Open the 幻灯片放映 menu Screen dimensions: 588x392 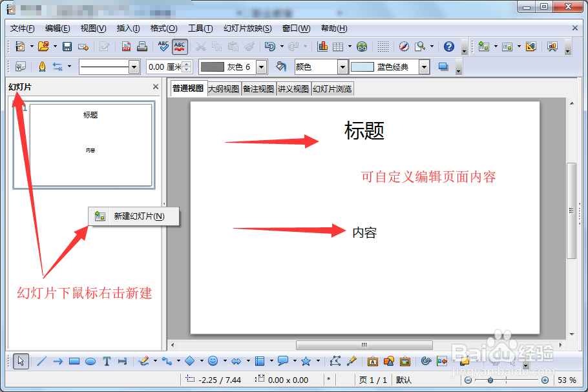[246, 28]
